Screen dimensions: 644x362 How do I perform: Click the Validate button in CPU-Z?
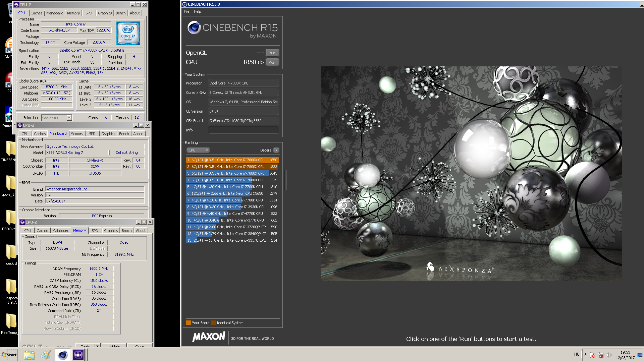(x=114, y=346)
